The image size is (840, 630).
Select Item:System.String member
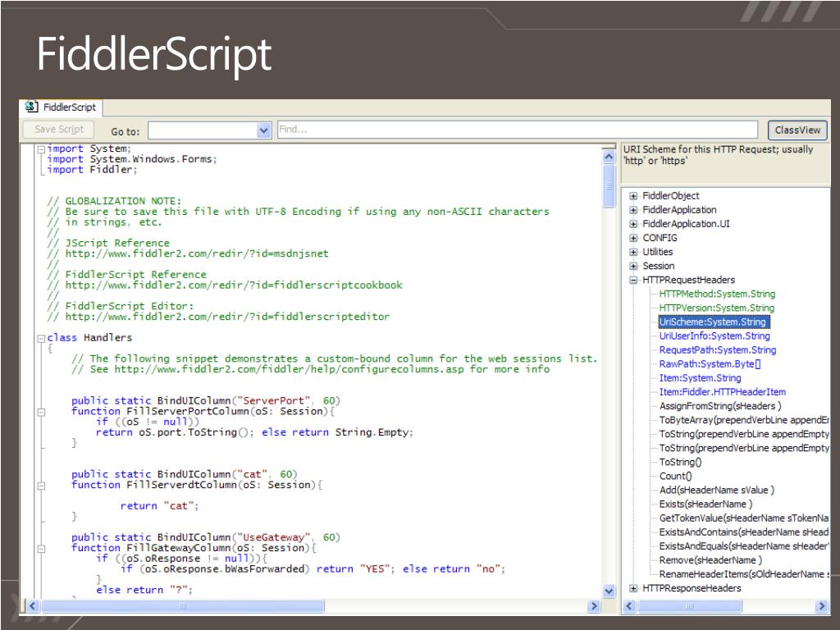[x=701, y=377]
